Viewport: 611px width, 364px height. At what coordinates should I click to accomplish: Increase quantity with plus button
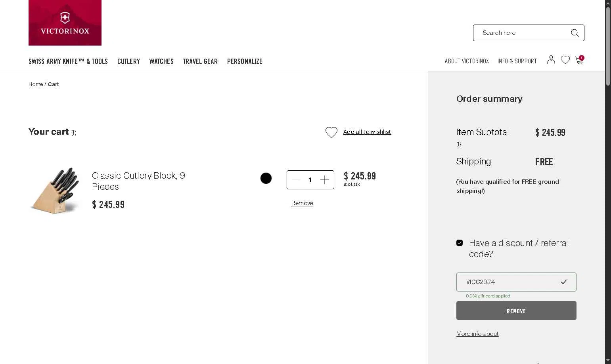click(x=325, y=180)
